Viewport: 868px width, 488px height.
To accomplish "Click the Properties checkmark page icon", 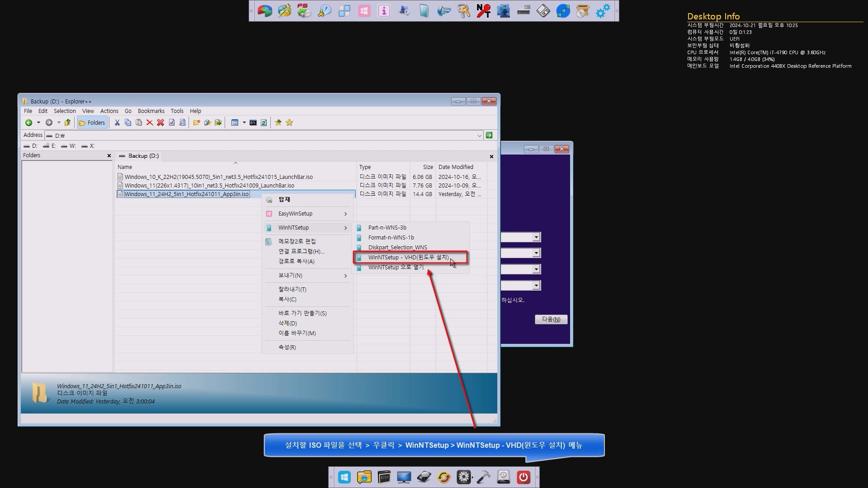I will [x=172, y=122].
